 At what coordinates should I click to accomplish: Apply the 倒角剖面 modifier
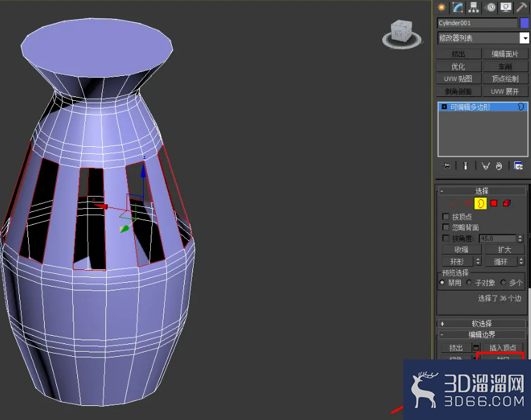click(x=459, y=91)
